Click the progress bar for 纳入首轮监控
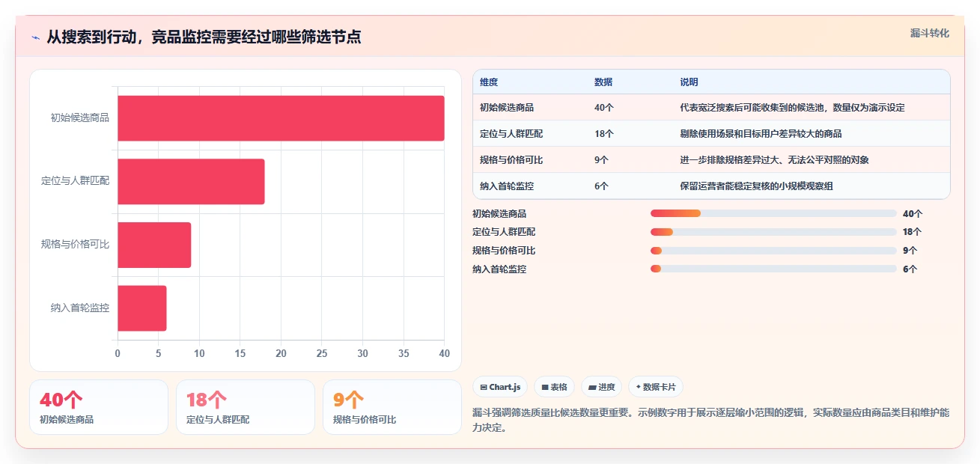 point(773,269)
